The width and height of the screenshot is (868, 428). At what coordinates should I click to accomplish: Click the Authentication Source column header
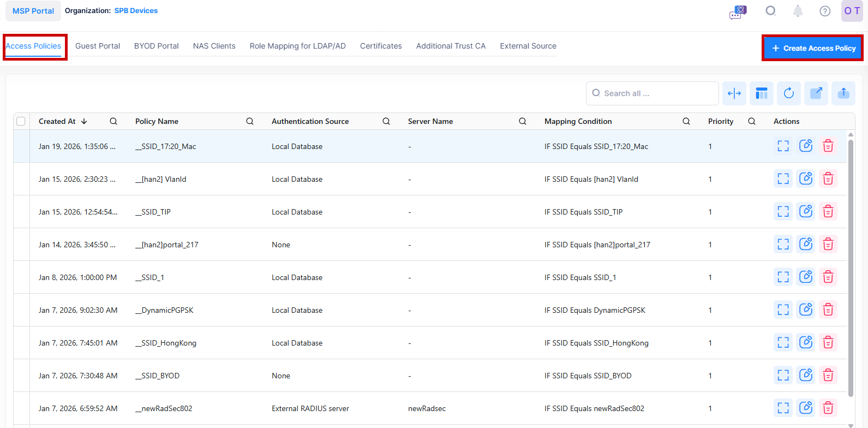tap(310, 121)
